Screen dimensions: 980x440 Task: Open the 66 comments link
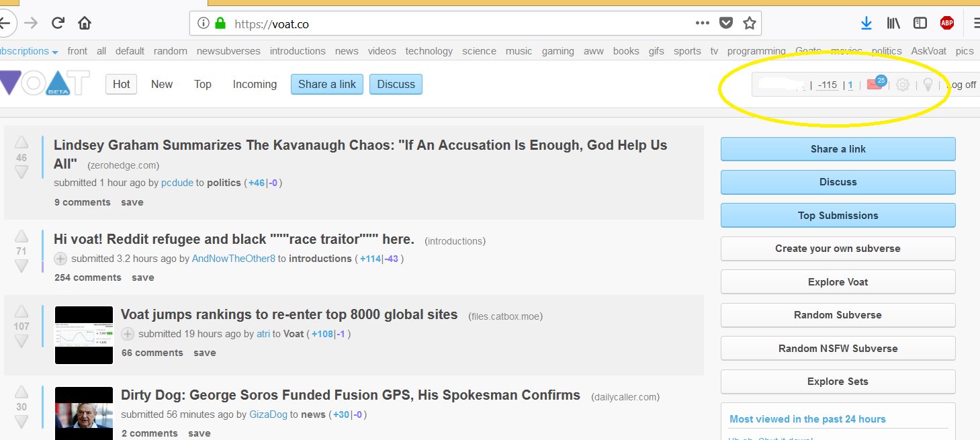click(152, 353)
